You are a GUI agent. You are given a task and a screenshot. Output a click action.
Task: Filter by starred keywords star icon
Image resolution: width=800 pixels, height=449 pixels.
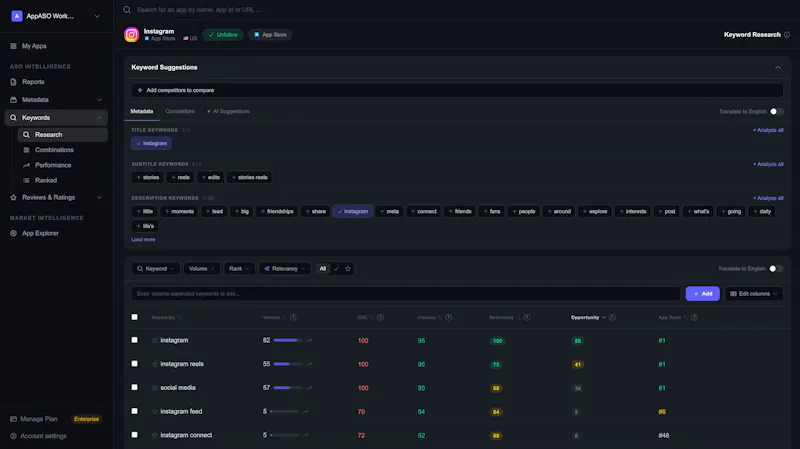click(348, 269)
